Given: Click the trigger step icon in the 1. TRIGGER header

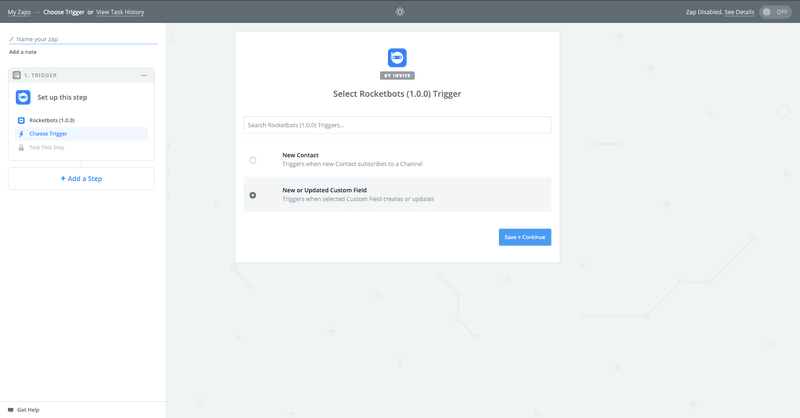Looking at the screenshot, I should (x=17, y=75).
